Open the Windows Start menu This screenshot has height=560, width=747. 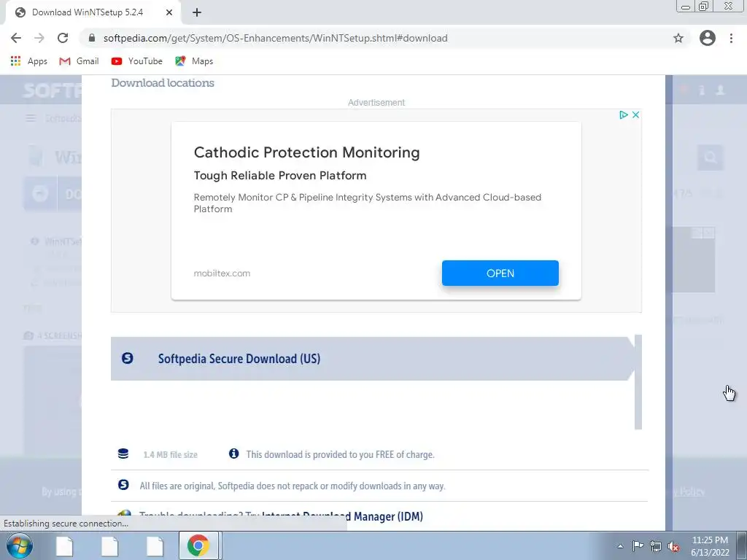click(x=20, y=545)
